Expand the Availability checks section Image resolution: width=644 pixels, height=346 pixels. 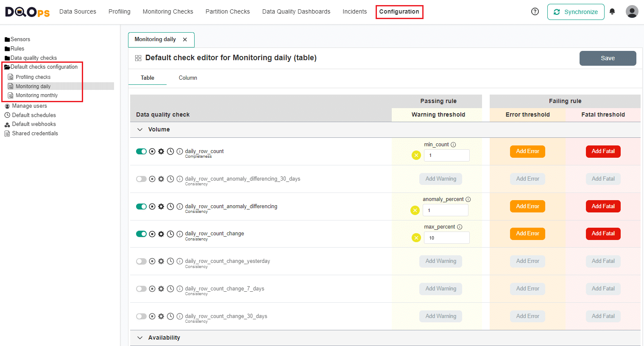140,338
